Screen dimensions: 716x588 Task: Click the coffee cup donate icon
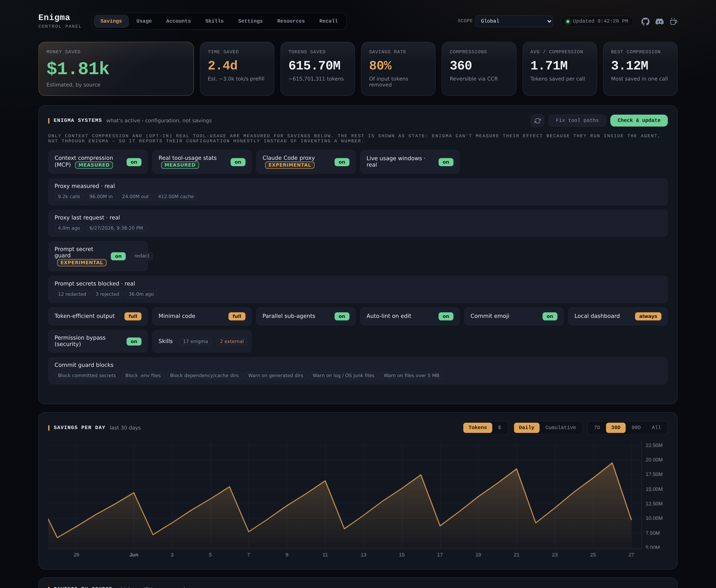tap(673, 21)
